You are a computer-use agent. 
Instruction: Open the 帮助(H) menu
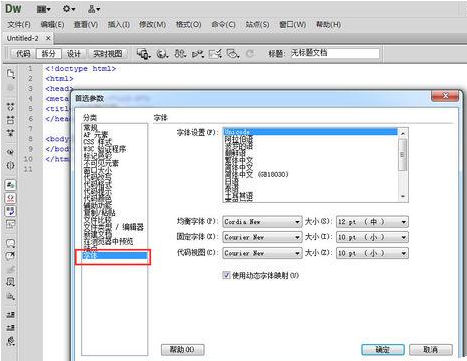(328, 24)
